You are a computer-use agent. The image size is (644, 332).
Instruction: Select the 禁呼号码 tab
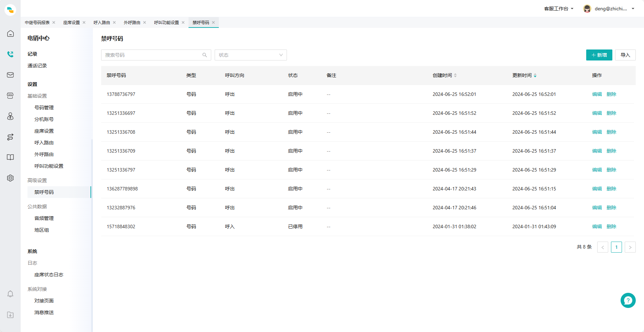coord(201,22)
